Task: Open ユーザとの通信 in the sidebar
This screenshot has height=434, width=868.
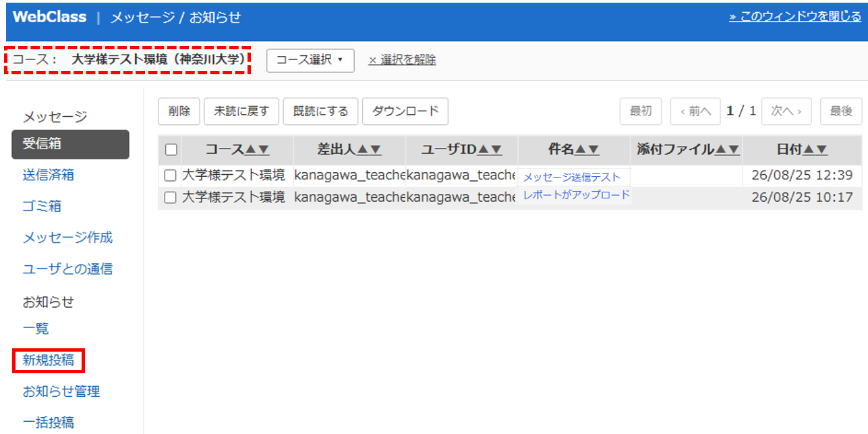Action: pyautogui.click(x=67, y=269)
